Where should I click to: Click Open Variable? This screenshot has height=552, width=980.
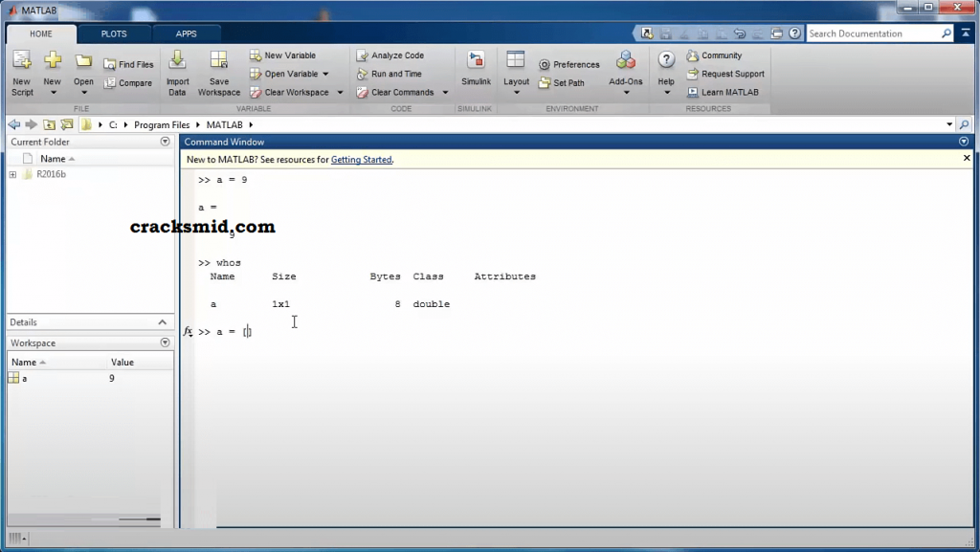[284, 74]
